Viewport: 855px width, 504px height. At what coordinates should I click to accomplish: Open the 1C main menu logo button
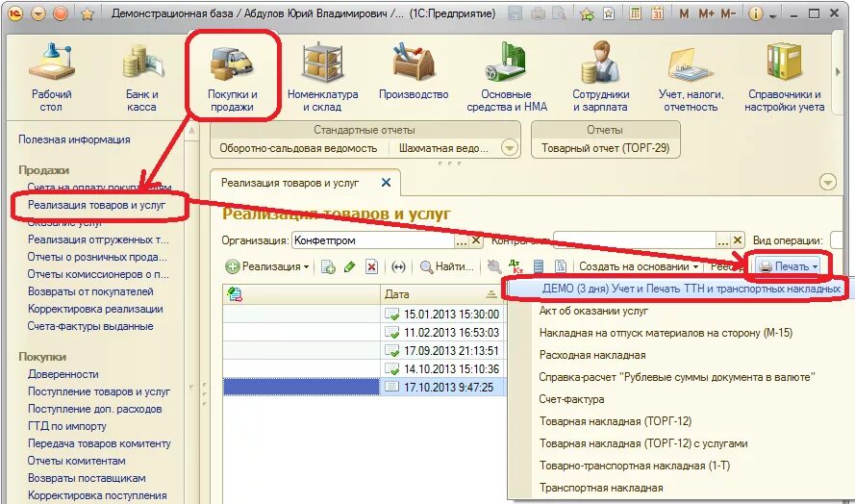(x=15, y=13)
